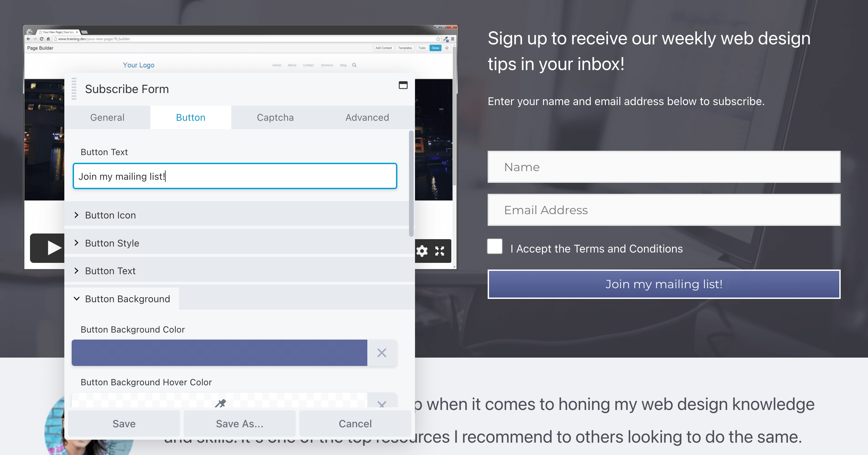
Task: Accept the Terms and Conditions checkbox
Action: (495, 247)
